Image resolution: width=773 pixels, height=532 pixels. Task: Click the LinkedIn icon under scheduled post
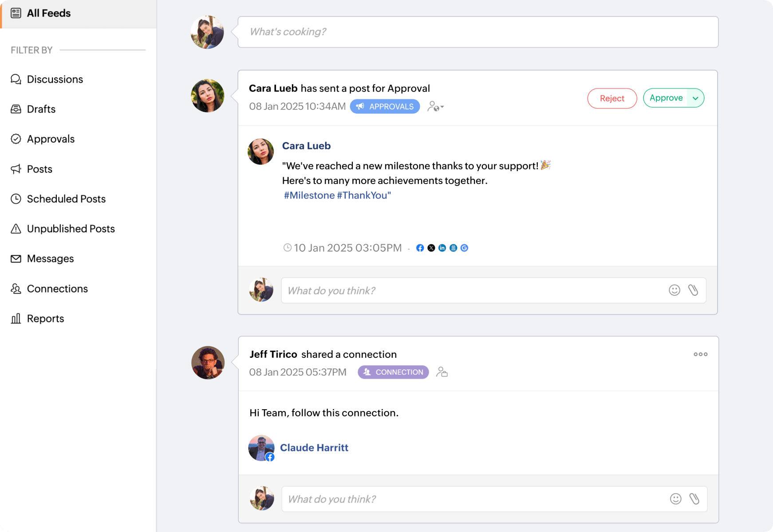442,248
